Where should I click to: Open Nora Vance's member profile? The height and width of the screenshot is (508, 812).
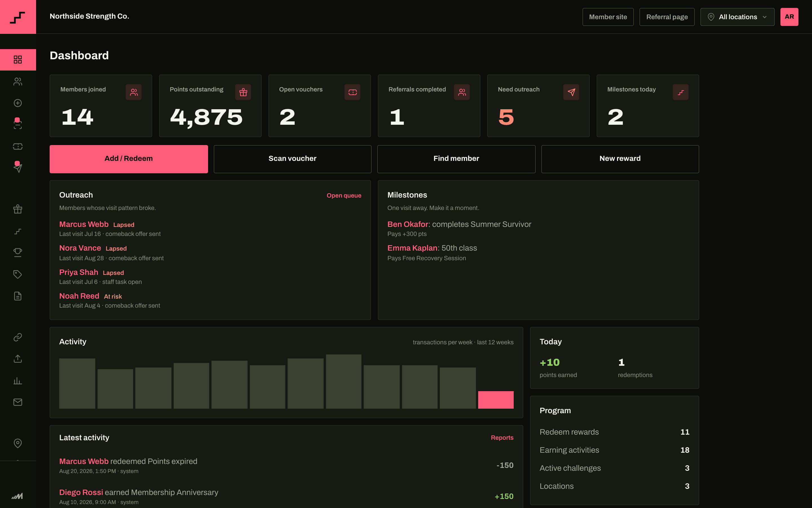tap(80, 248)
